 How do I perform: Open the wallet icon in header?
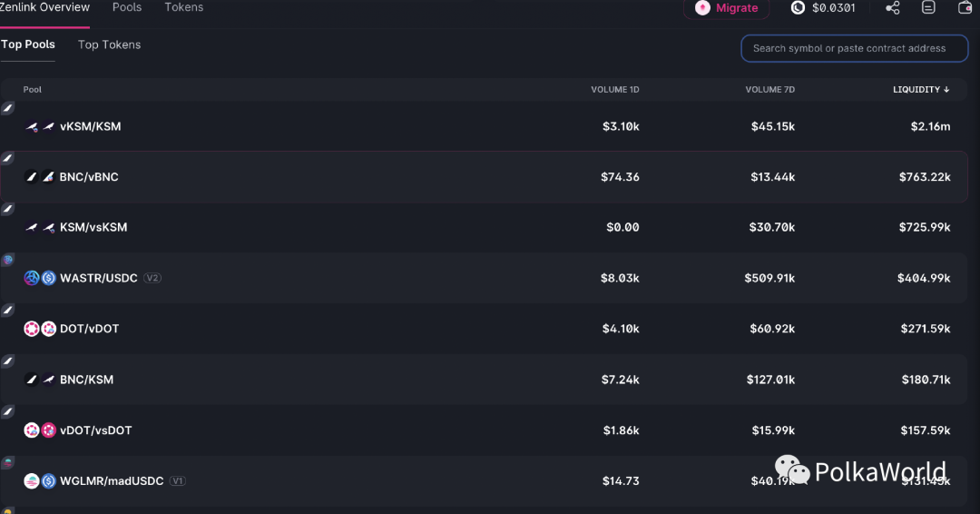click(965, 7)
